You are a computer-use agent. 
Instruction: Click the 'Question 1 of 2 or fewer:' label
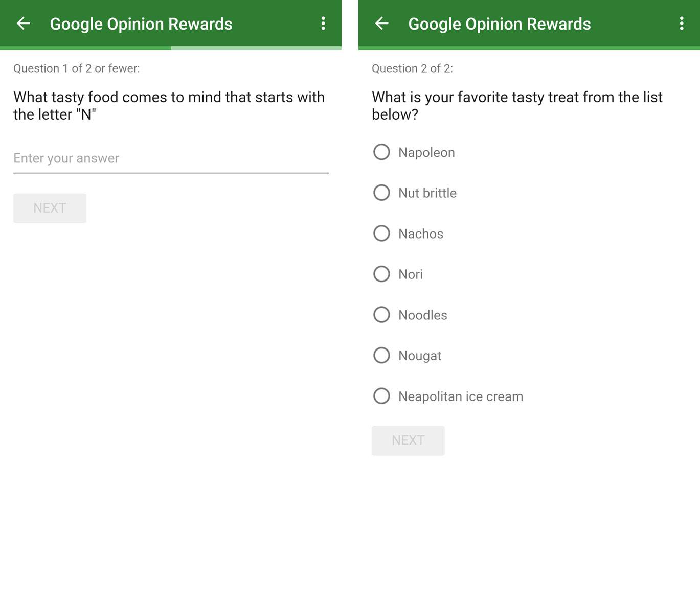pyautogui.click(x=77, y=68)
